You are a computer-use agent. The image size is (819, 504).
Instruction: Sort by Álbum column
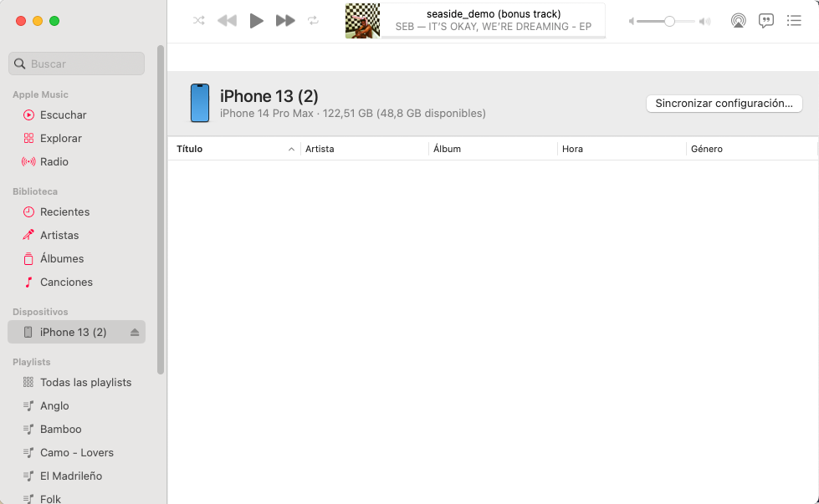[x=493, y=150]
